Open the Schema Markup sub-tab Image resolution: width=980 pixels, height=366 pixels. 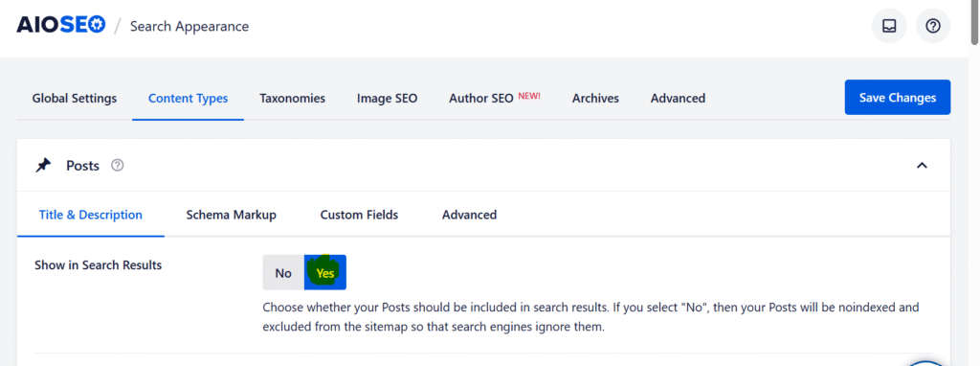[232, 215]
